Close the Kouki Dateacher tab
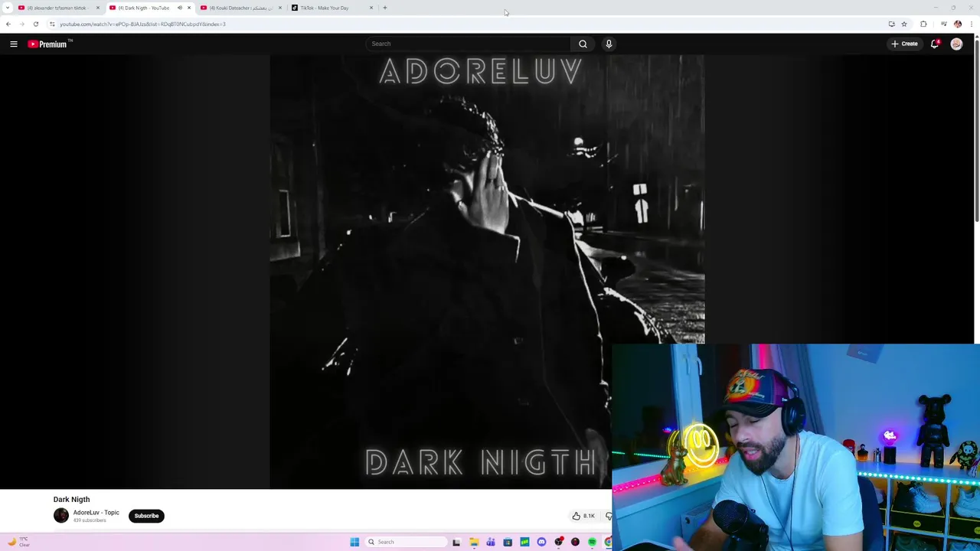Viewport: 980px width, 551px height. (x=280, y=8)
